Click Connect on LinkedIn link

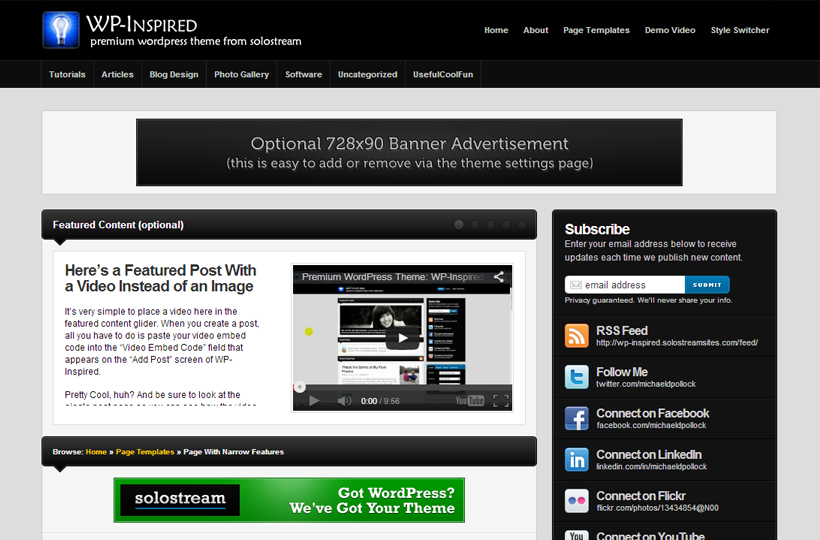point(649,454)
